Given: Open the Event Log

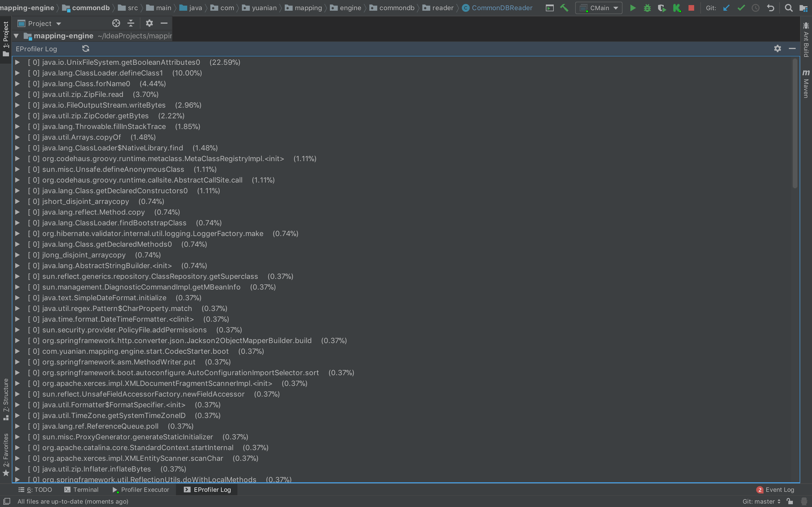Looking at the screenshot, I should [775, 490].
